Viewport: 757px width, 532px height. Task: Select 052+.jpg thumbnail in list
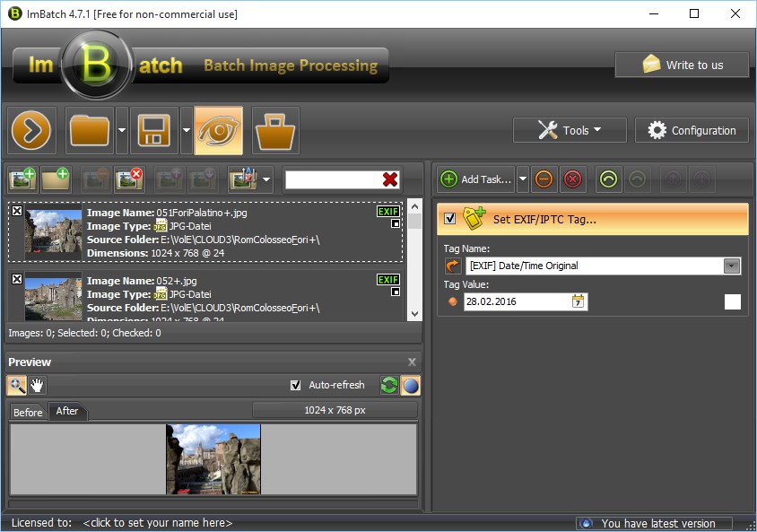pyautogui.click(x=54, y=297)
